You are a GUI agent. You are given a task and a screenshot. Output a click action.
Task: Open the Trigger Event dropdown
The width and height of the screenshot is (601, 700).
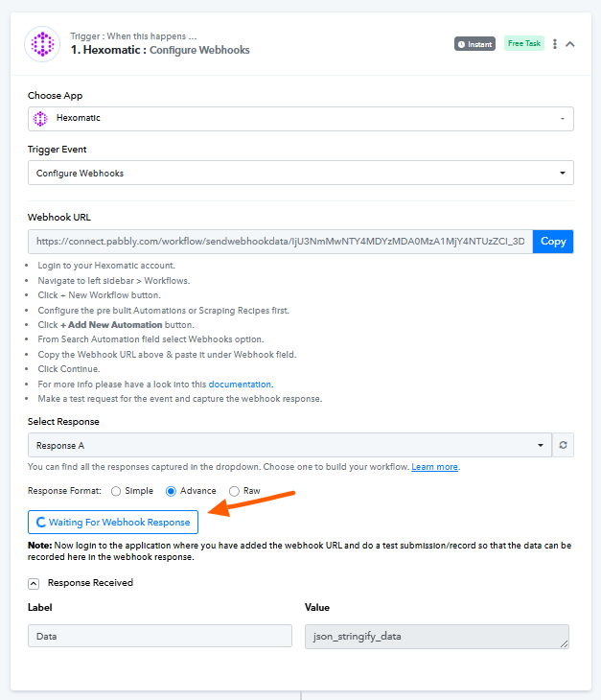pyautogui.click(x=300, y=174)
